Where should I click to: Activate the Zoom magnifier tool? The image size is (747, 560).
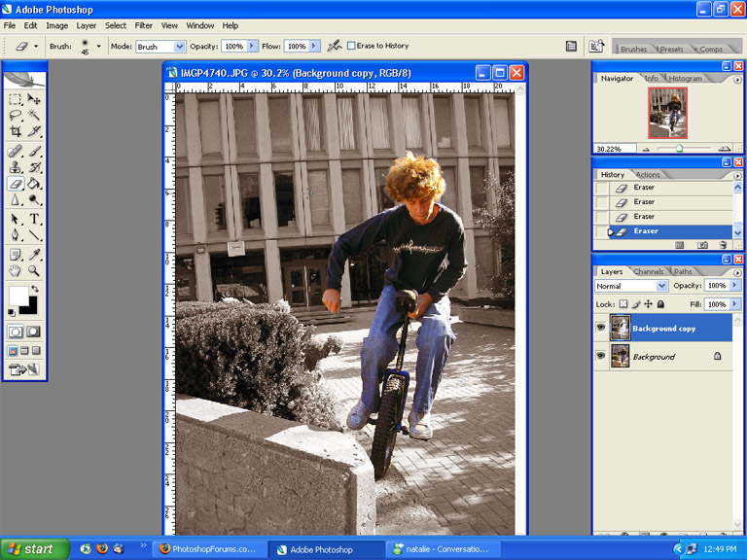pyautogui.click(x=34, y=270)
